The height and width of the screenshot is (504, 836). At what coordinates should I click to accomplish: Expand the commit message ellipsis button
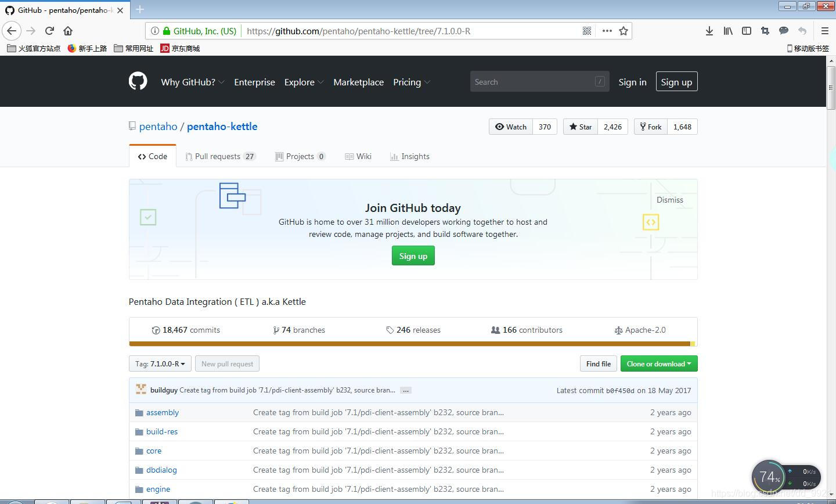(x=406, y=390)
